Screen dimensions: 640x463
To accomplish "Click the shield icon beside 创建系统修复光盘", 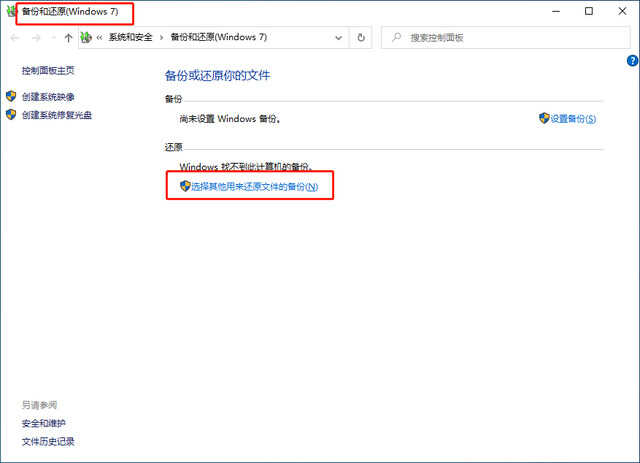I will 11,115.
